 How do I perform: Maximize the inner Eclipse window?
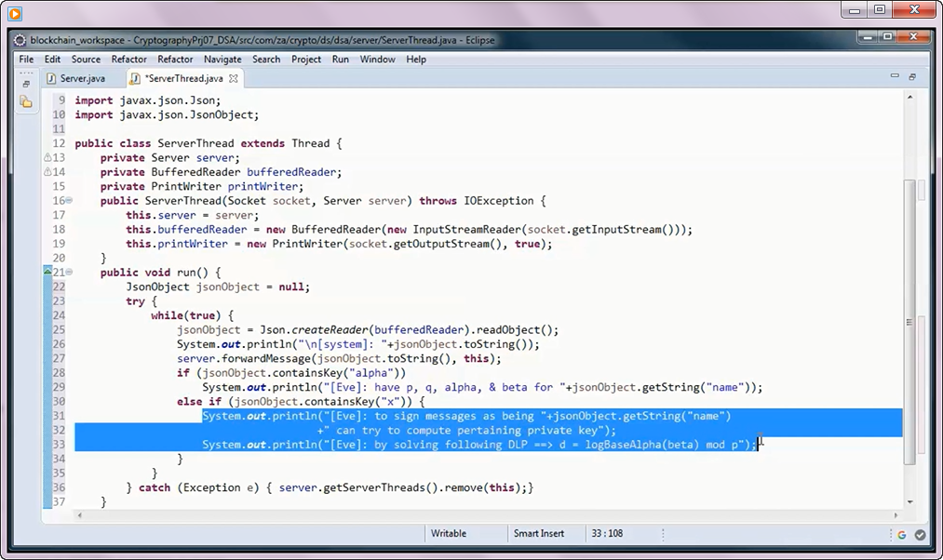tap(888, 37)
